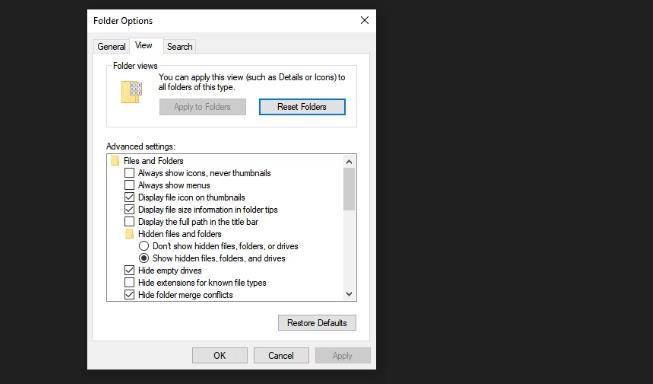
Task: Uncheck Display file size information in folder tips
Action: tap(130, 209)
